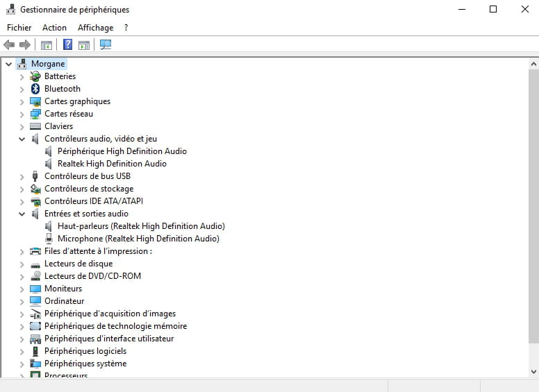Select Haut-parleurs (Realtek High Definition Audio)

tap(141, 226)
